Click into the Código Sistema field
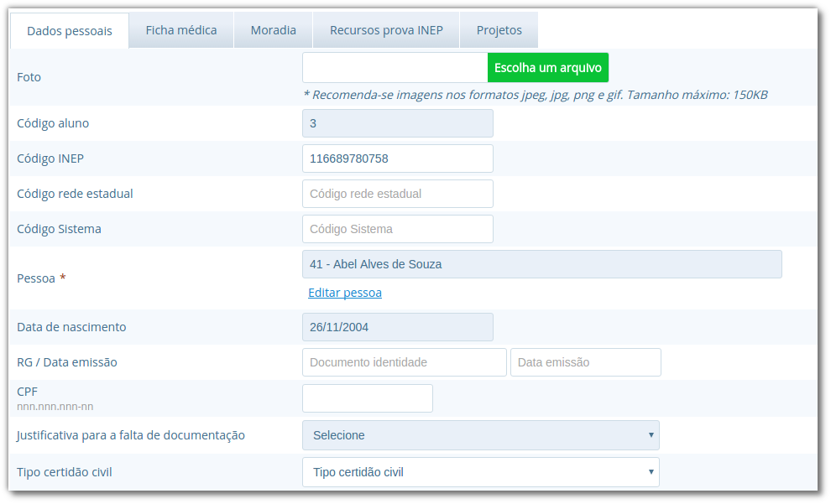The height and width of the screenshot is (504, 831). pos(397,229)
